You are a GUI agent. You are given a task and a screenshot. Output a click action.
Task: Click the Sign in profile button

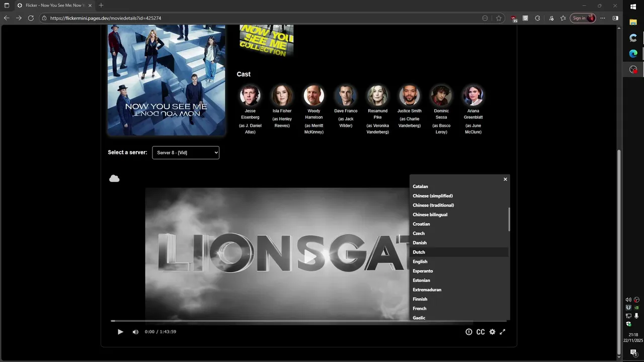coord(583,18)
